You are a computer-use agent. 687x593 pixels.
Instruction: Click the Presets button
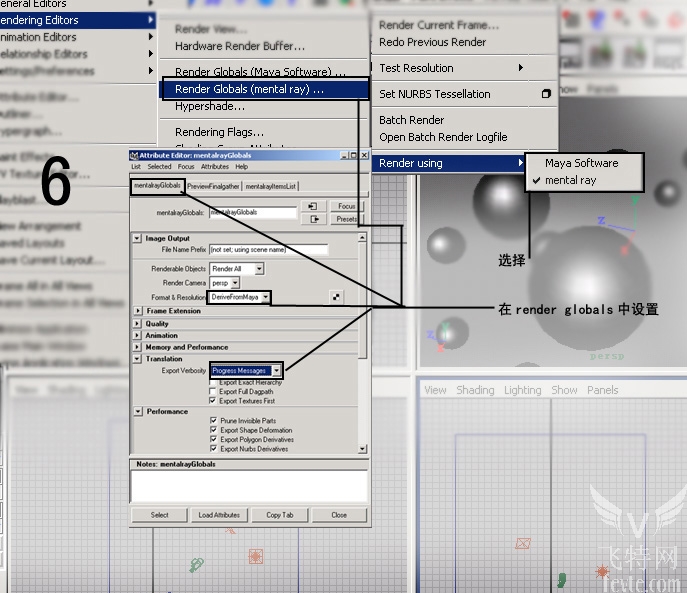pos(347,219)
